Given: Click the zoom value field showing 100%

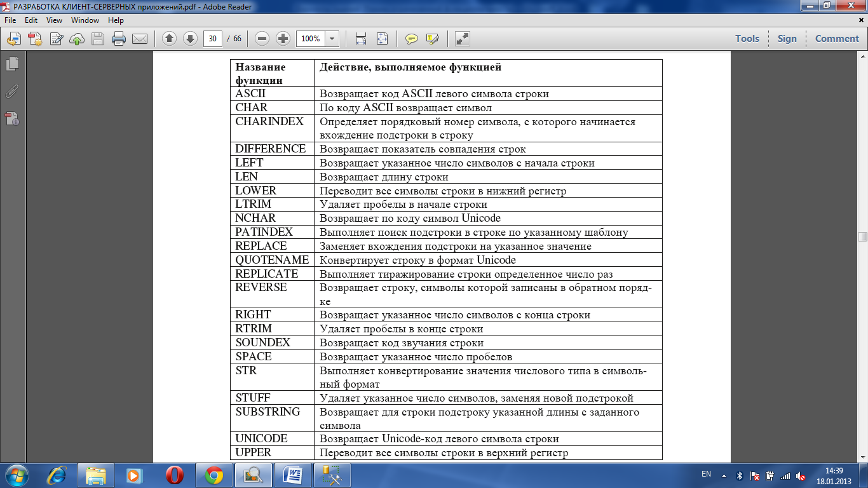Looking at the screenshot, I should (311, 39).
